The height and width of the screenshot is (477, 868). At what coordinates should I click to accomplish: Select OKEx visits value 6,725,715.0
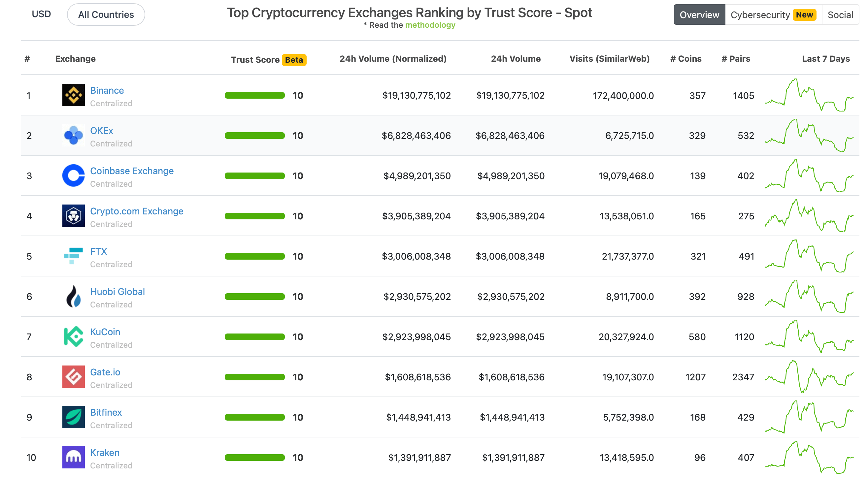[x=629, y=136]
